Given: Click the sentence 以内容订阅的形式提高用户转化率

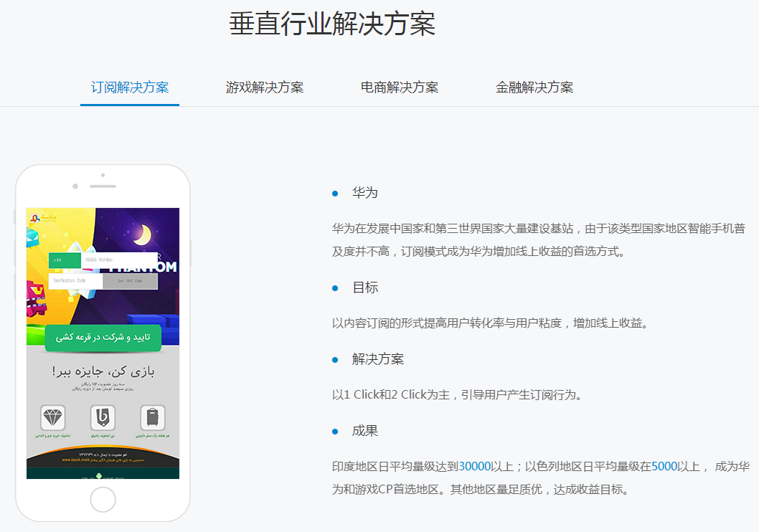Looking at the screenshot, I should pos(491,323).
